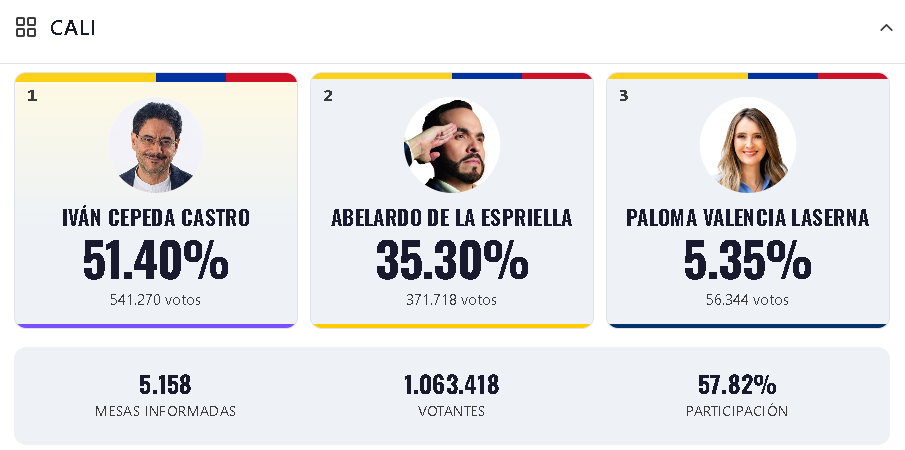Click the 541.270 votos text
This screenshot has width=905, height=450.
[x=156, y=300]
